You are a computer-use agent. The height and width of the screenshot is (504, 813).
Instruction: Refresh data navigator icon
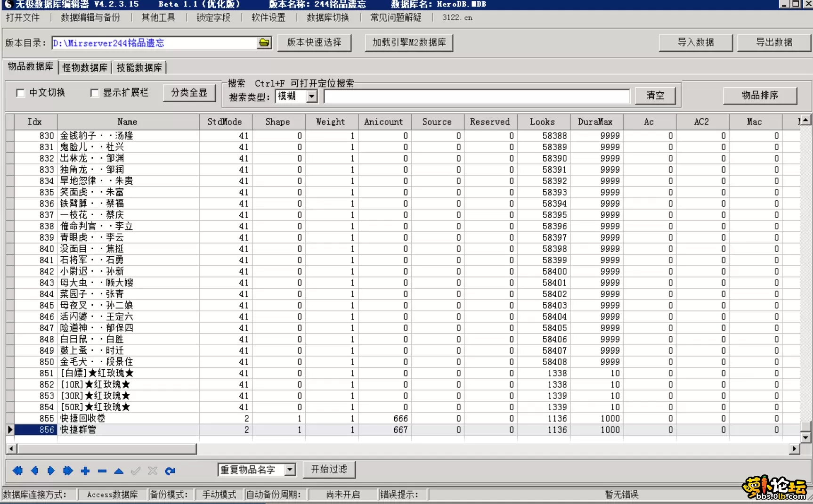[x=170, y=470]
